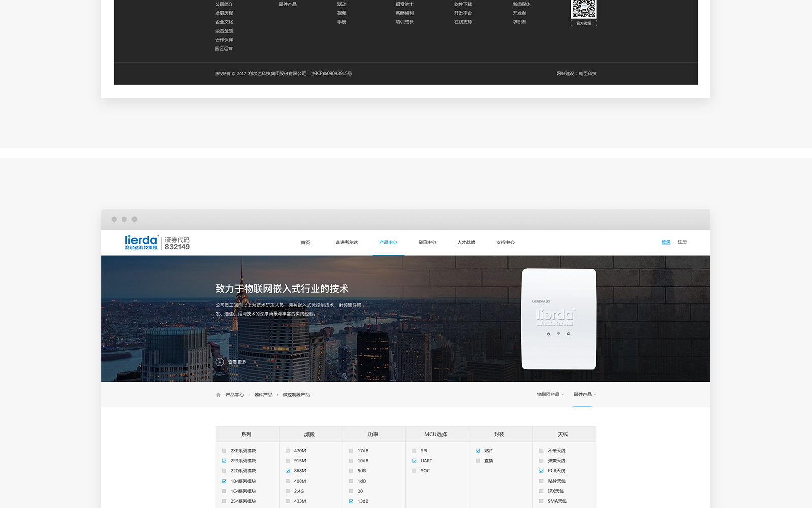812x508 pixels.
Task: Click the 注册 register link
Action: [682, 242]
